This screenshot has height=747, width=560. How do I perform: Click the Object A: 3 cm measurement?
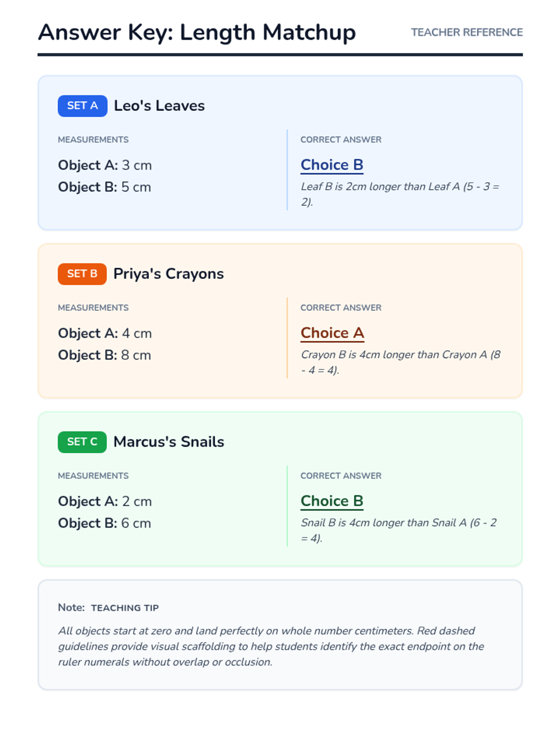coord(105,165)
